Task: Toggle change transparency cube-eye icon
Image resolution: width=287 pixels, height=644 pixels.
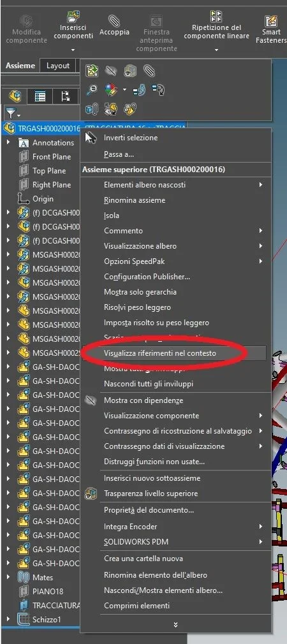Action: coord(129,71)
